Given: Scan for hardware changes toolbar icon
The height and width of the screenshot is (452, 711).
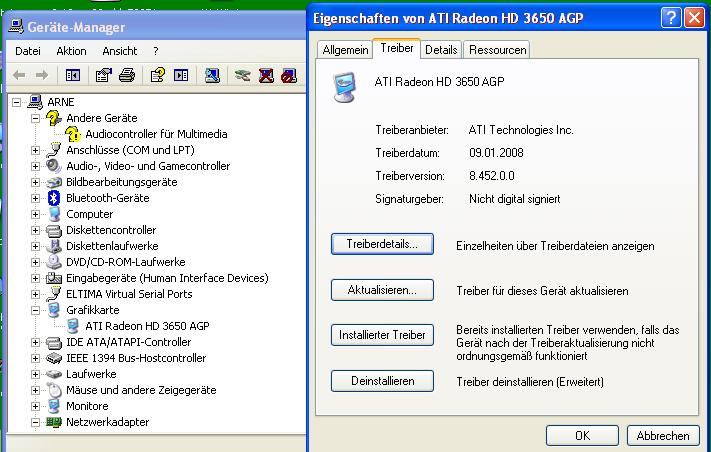Looking at the screenshot, I should point(212,75).
